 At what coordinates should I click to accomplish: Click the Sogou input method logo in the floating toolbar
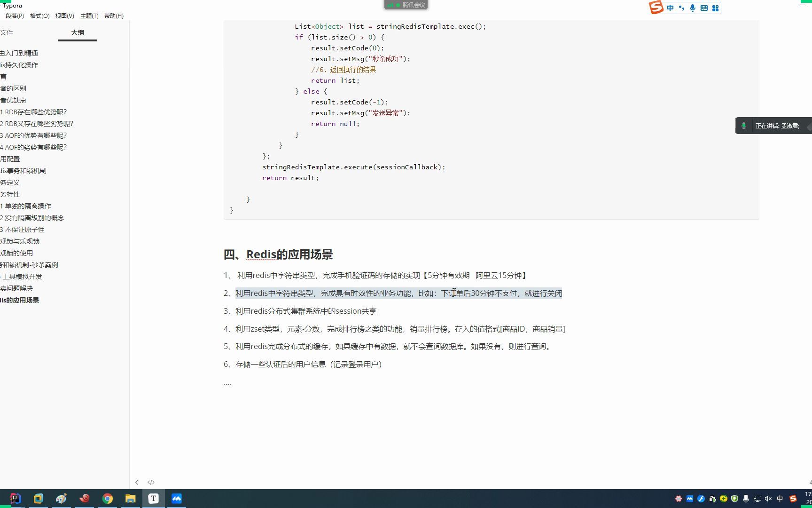[x=656, y=8]
